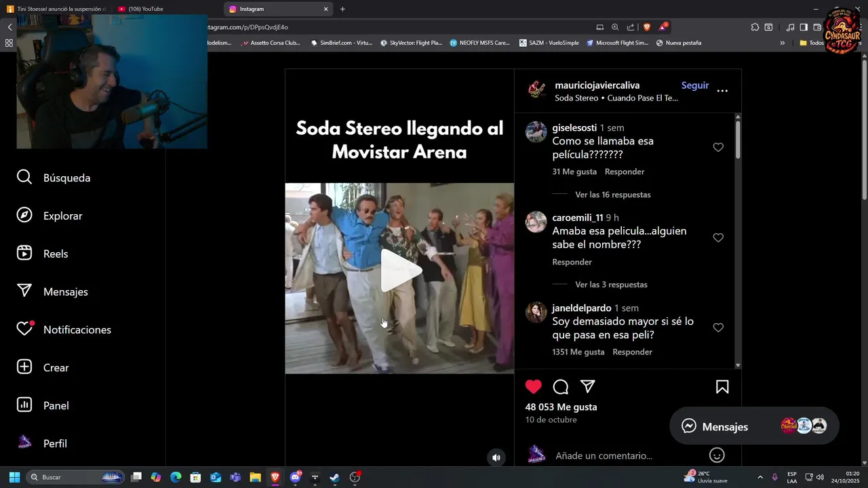Open the caroemili_11 username link
This screenshot has height=488, width=868.
click(578, 218)
